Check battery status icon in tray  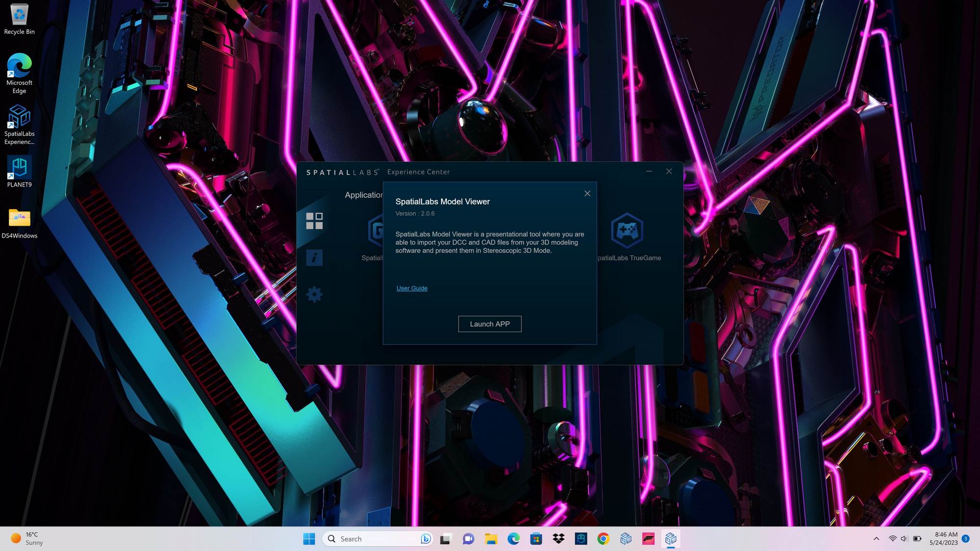[917, 539]
